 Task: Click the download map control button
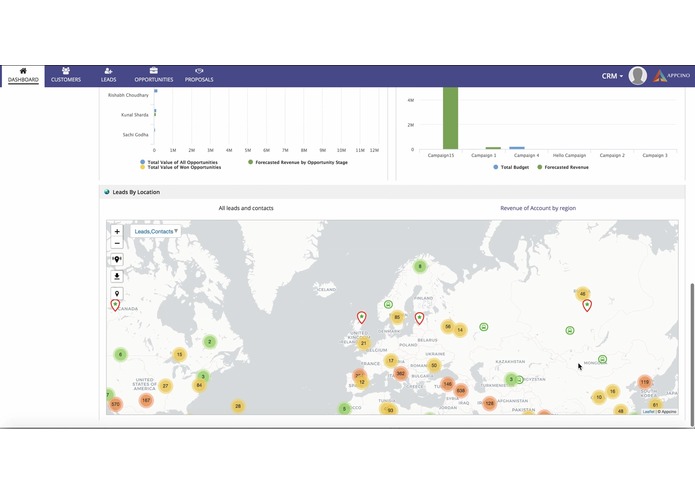pos(117,276)
